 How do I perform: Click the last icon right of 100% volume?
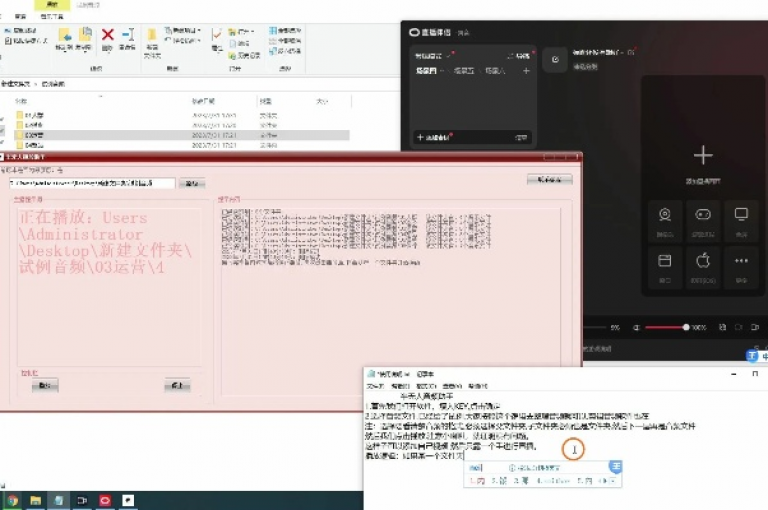point(755,327)
